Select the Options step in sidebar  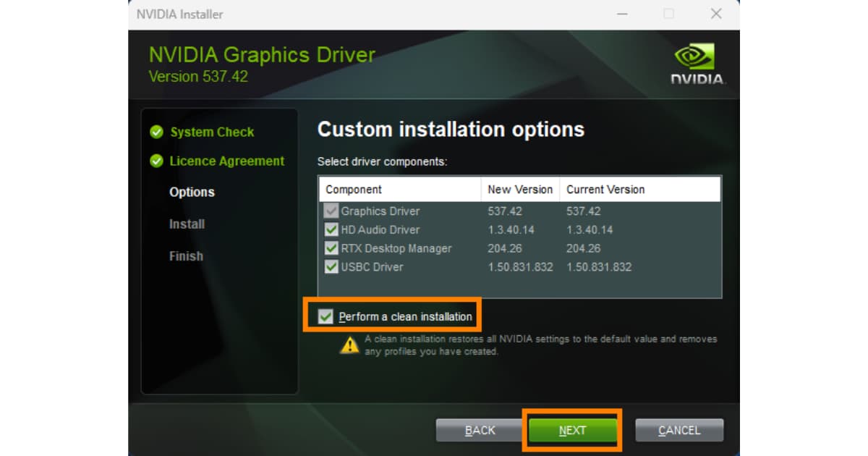[192, 193]
